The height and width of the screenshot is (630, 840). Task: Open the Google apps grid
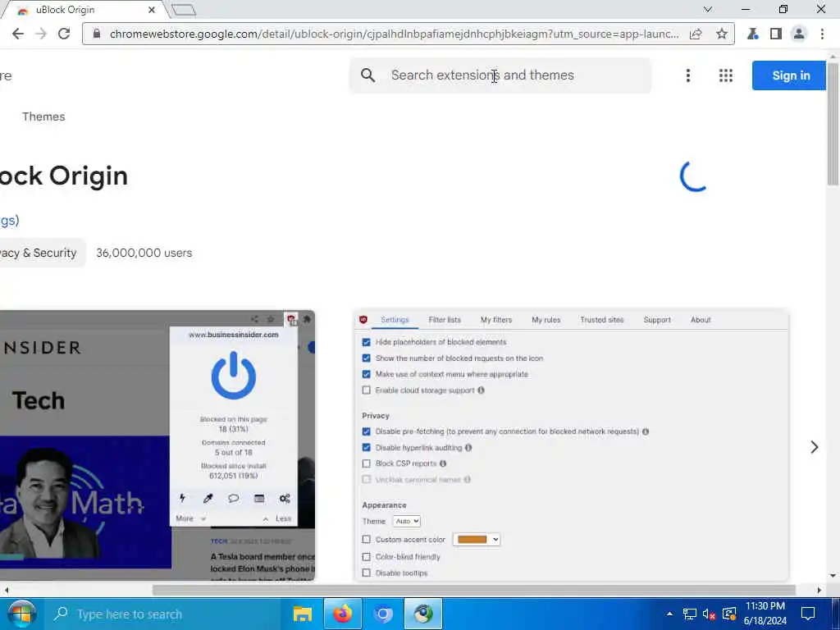[725, 75]
